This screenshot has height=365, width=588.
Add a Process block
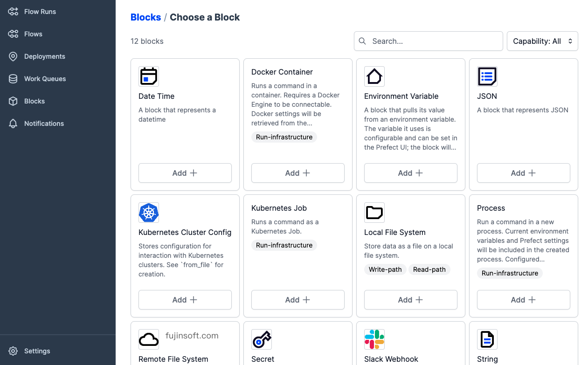click(524, 300)
